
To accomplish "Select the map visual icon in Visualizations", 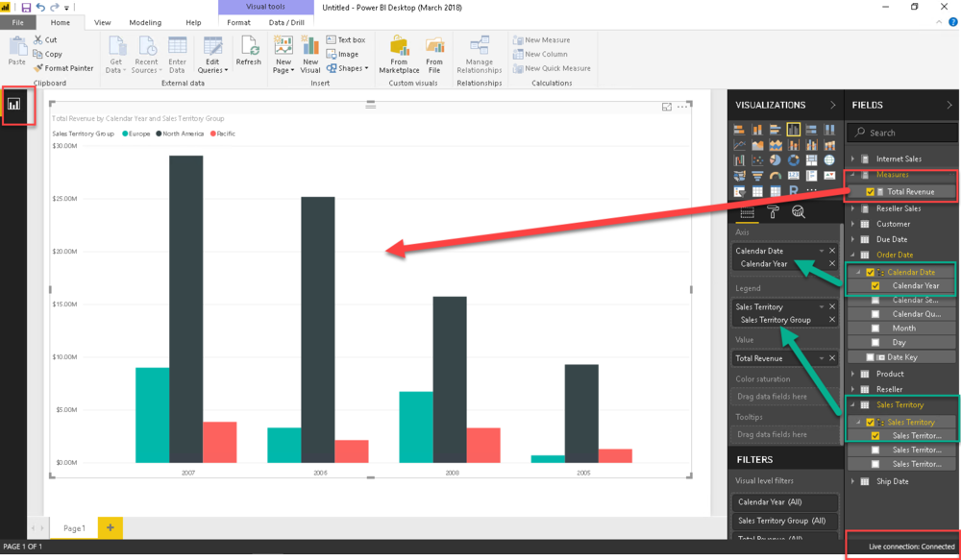I will click(829, 159).
